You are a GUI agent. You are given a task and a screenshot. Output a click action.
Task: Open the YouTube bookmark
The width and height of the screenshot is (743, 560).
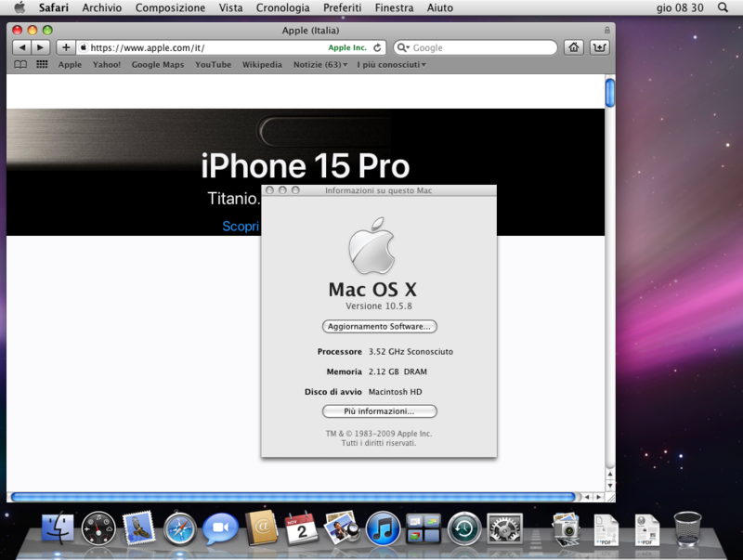(214, 64)
